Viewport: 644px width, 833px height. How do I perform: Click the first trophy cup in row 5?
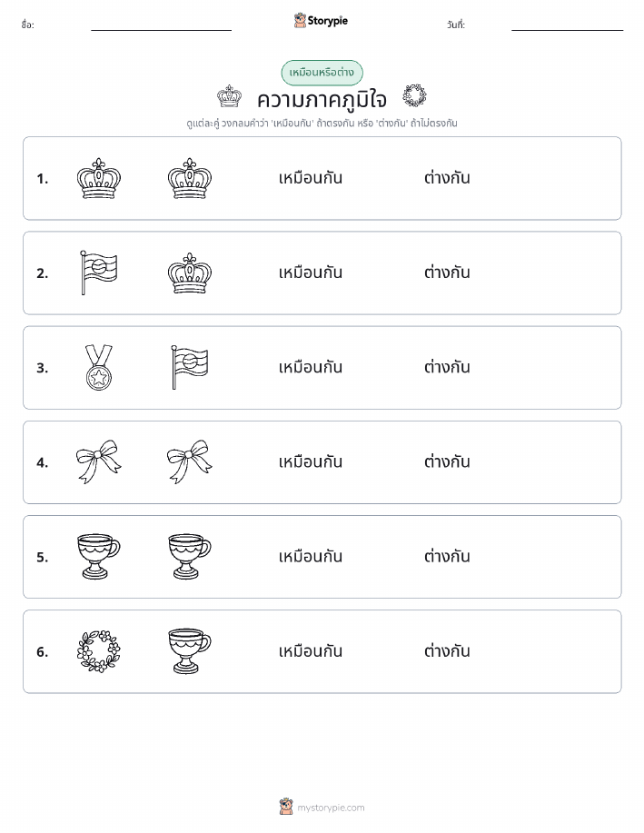[x=99, y=556]
